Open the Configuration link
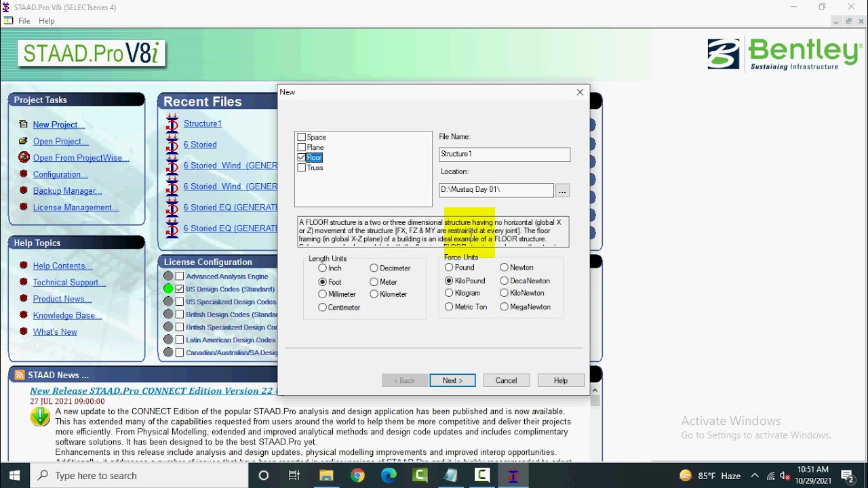This screenshot has height=488, width=868. coord(60,174)
